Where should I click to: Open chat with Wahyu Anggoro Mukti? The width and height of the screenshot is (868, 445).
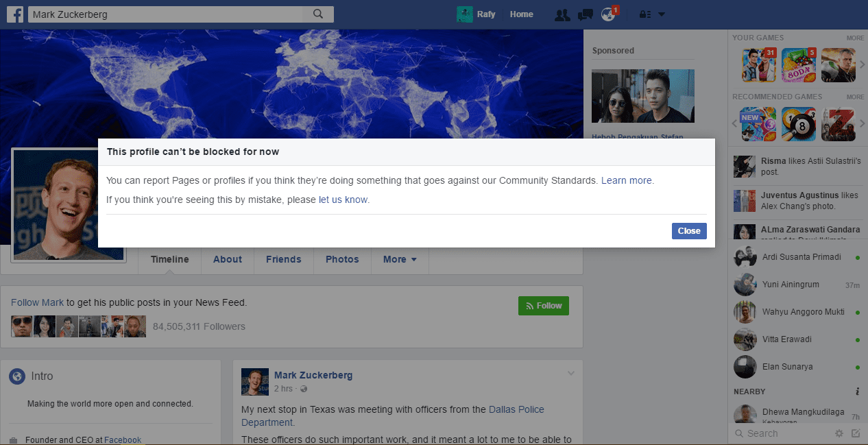(797, 312)
